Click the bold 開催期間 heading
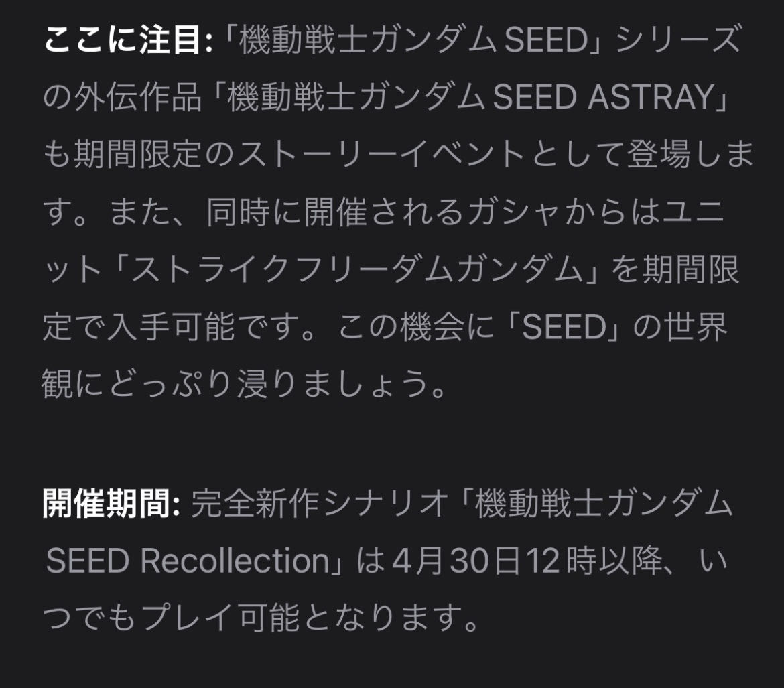Image resolution: width=784 pixels, height=688 pixels. coord(112,502)
